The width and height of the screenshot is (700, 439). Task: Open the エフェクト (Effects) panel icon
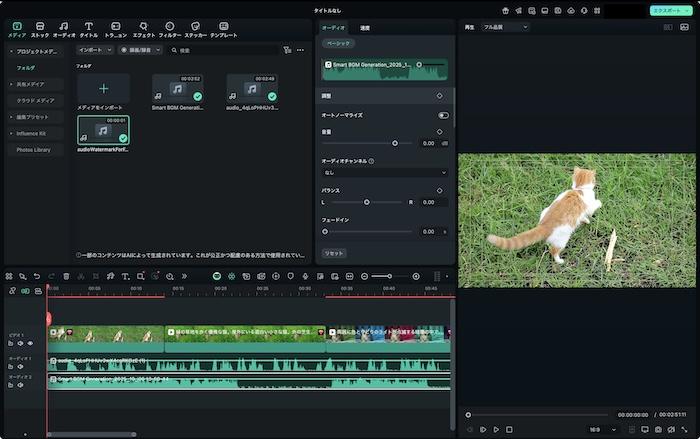pos(143,28)
